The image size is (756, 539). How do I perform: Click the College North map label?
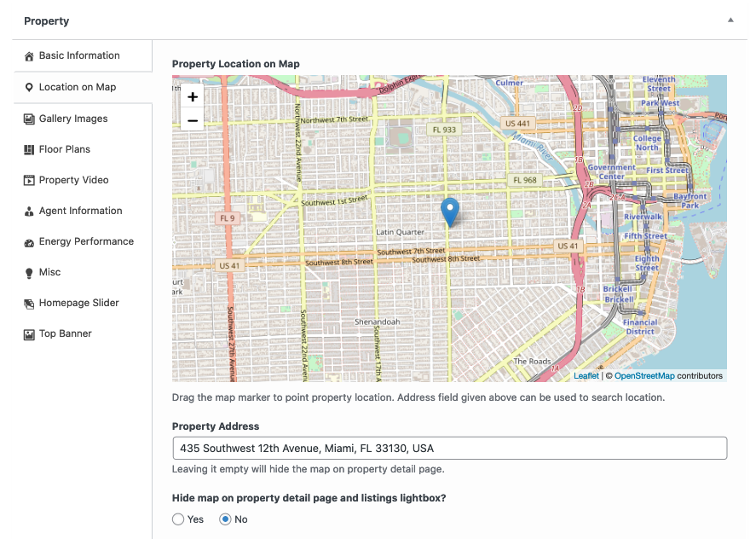click(647, 142)
